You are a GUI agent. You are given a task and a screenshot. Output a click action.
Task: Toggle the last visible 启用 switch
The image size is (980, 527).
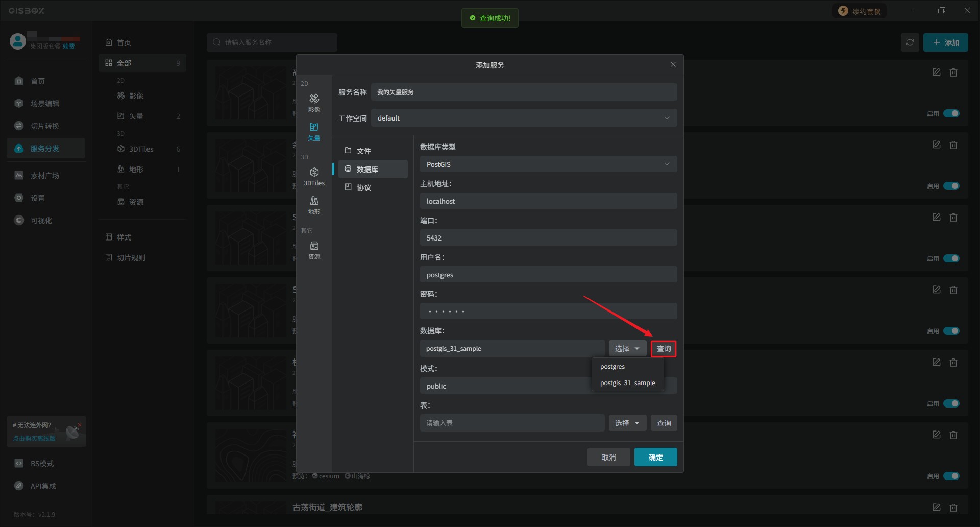(x=951, y=476)
